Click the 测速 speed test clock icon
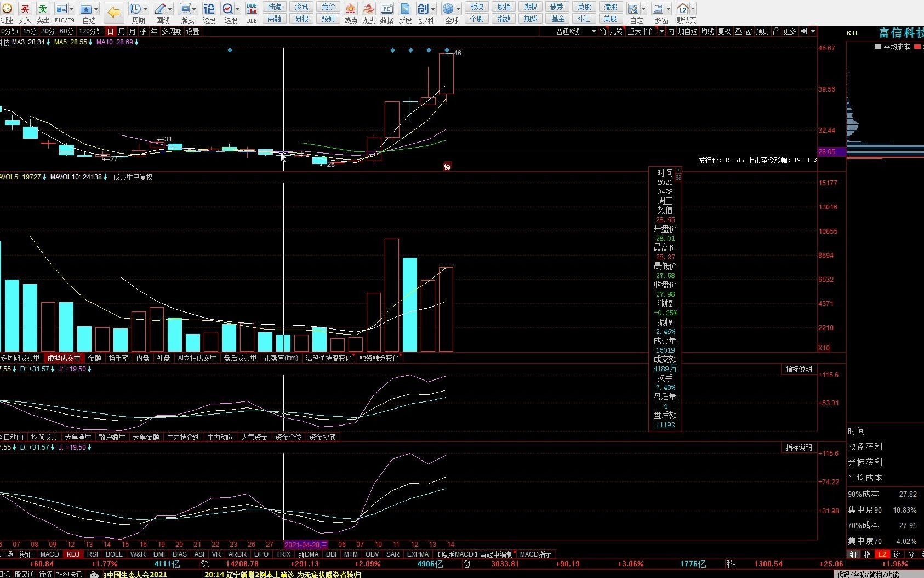The image size is (924, 578). pos(7,9)
